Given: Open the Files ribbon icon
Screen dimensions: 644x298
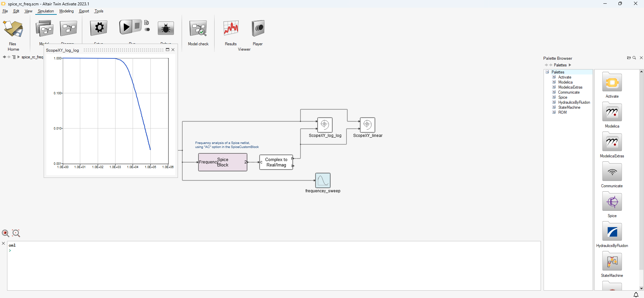Looking at the screenshot, I should point(13,29).
